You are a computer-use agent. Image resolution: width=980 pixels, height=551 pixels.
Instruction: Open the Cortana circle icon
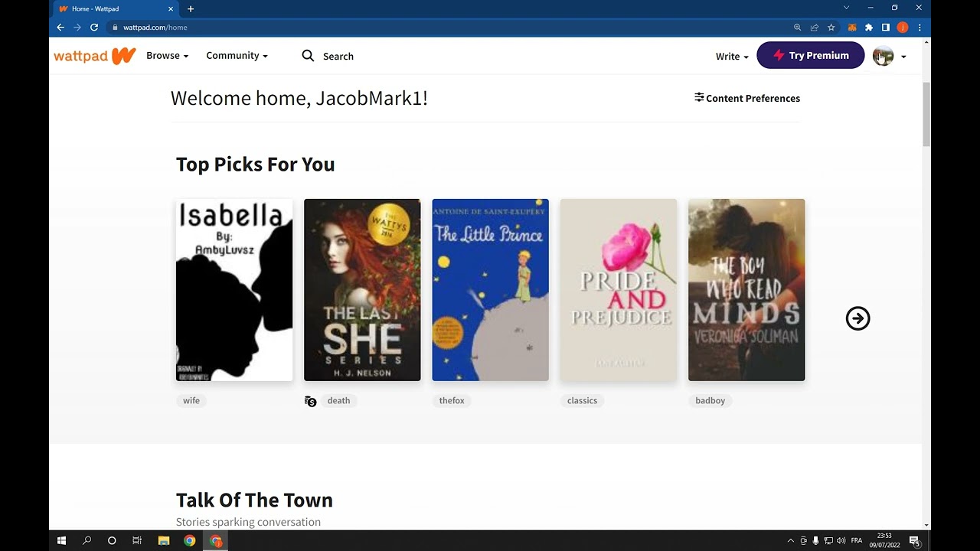(x=112, y=540)
